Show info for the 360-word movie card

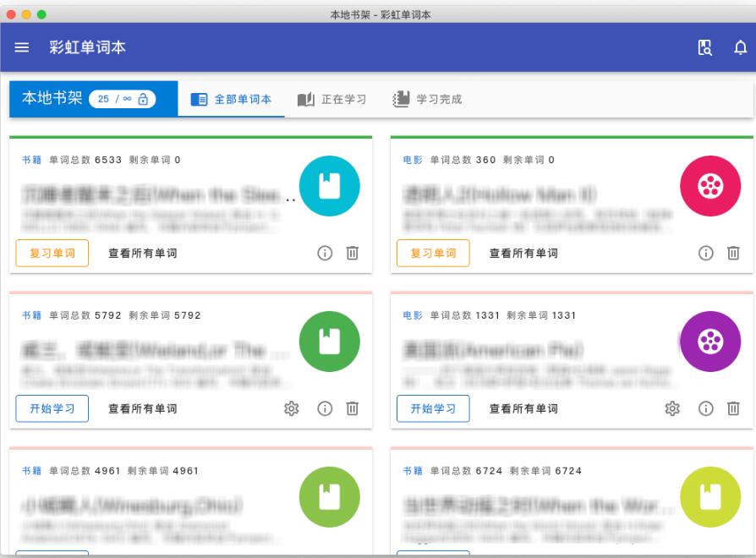coord(705,253)
